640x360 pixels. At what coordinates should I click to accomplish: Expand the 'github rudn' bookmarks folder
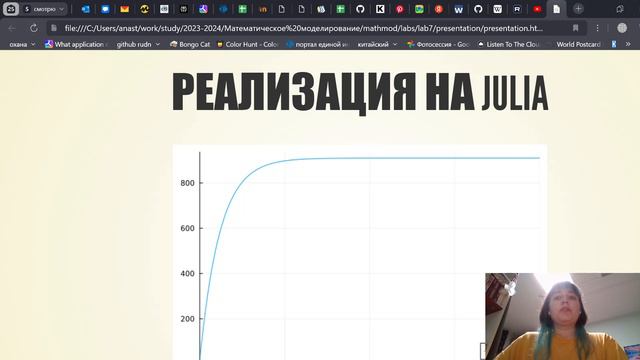138,44
